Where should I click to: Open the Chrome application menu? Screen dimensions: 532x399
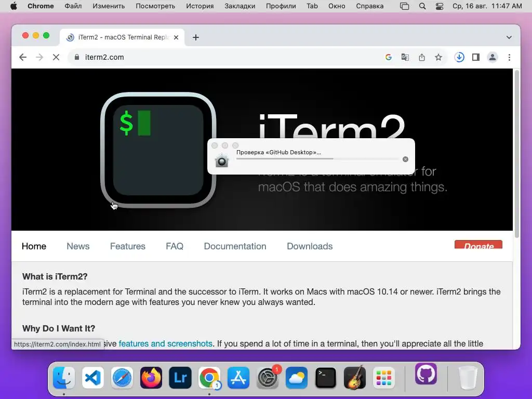[41, 6]
